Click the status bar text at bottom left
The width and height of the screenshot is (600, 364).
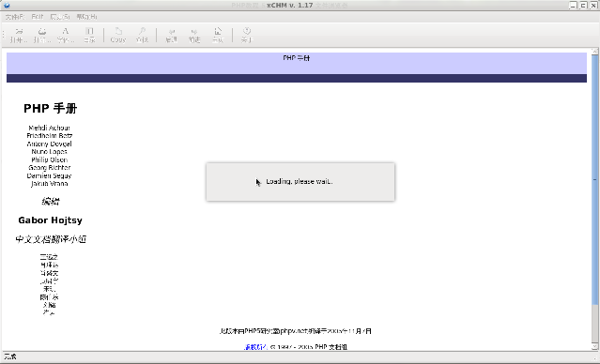click(x=10, y=356)
